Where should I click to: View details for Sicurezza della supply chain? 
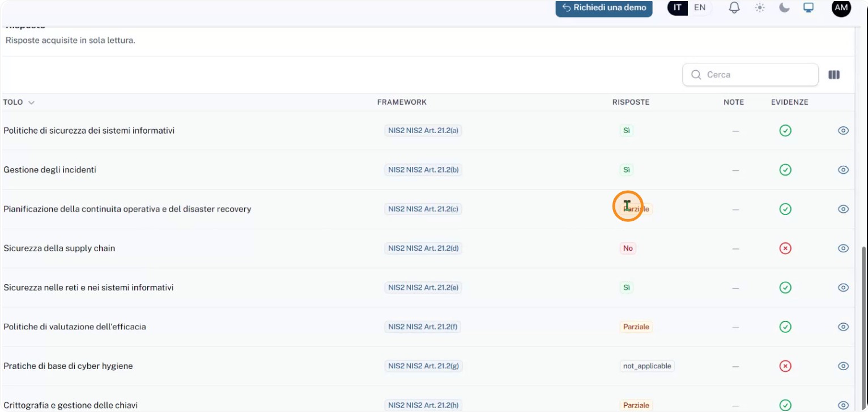click(x=843, y=248)
